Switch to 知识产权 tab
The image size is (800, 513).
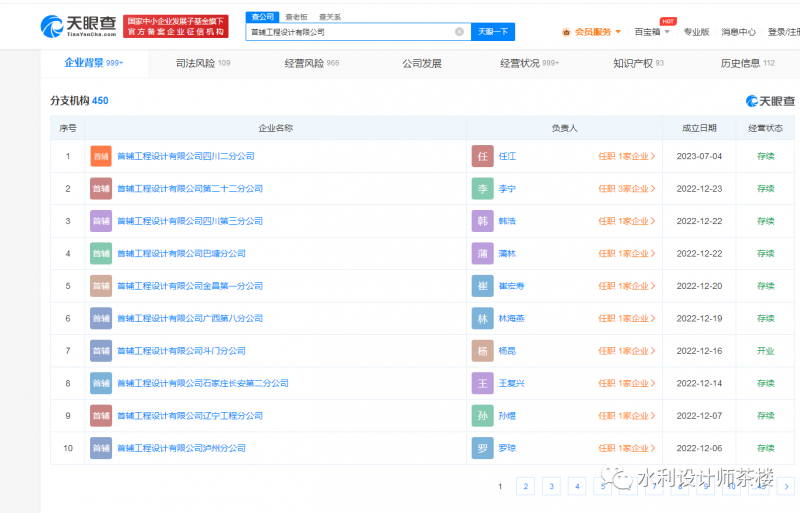[x=638, y=63]
